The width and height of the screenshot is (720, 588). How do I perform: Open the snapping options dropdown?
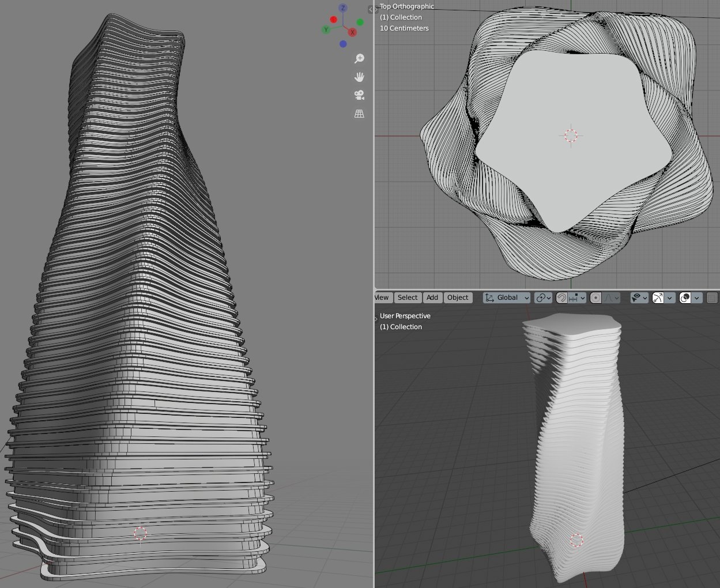[577, 297]
